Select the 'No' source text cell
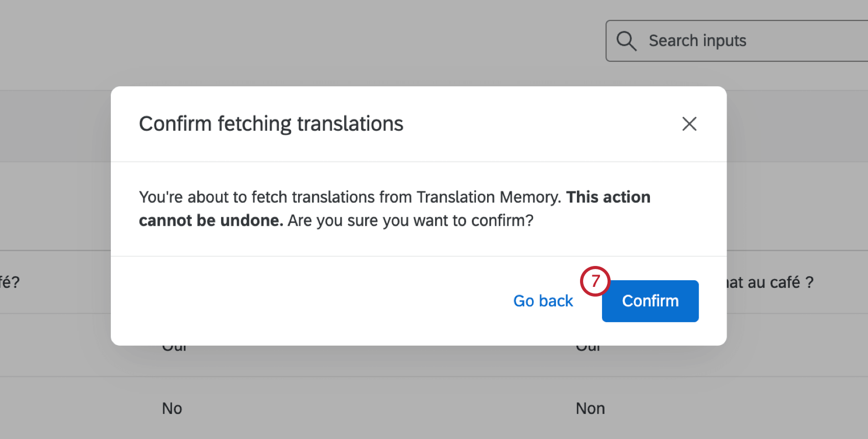 click(x=172, y=408)
